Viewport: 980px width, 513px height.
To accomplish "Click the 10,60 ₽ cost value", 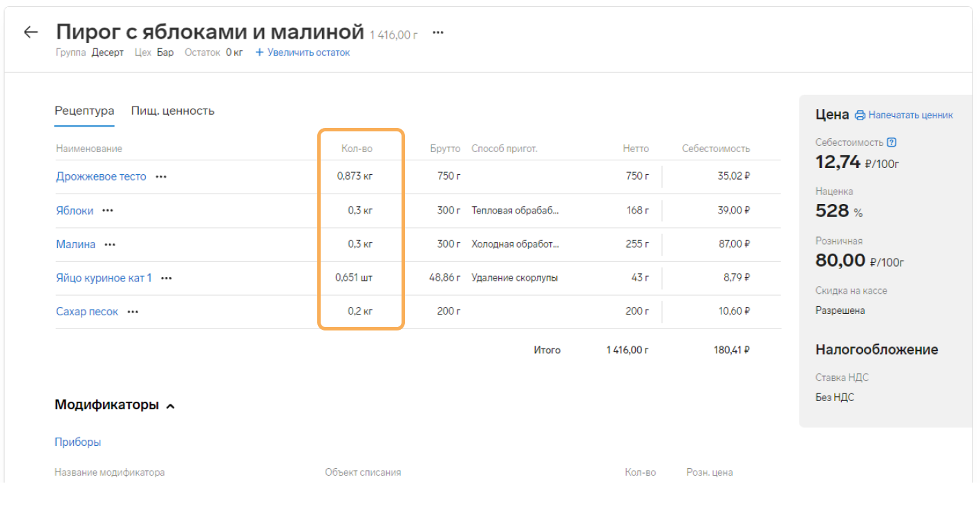I will [735, 312].
